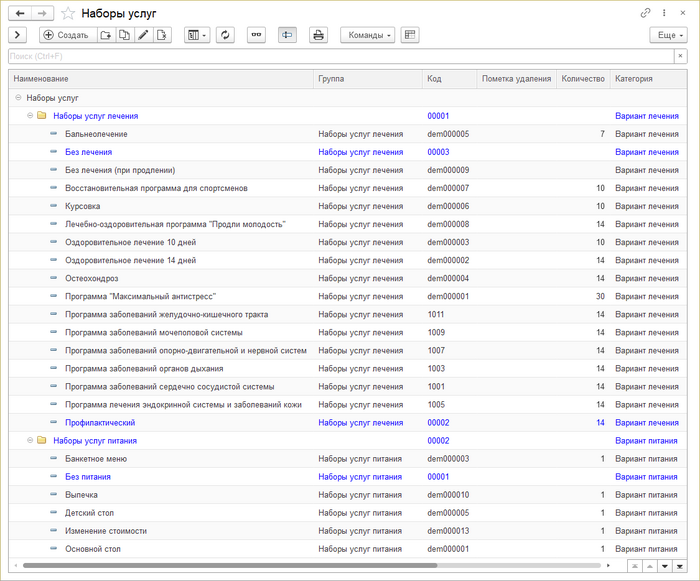Click the back navigation arrow
The height and width of the screenshot is (581, 700).
tap(20, 13)
